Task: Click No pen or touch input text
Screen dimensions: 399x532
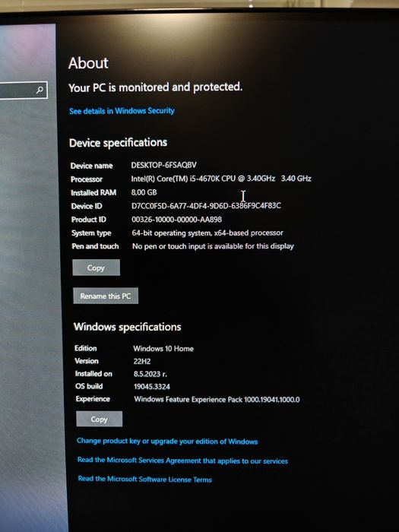Action: 213,246
